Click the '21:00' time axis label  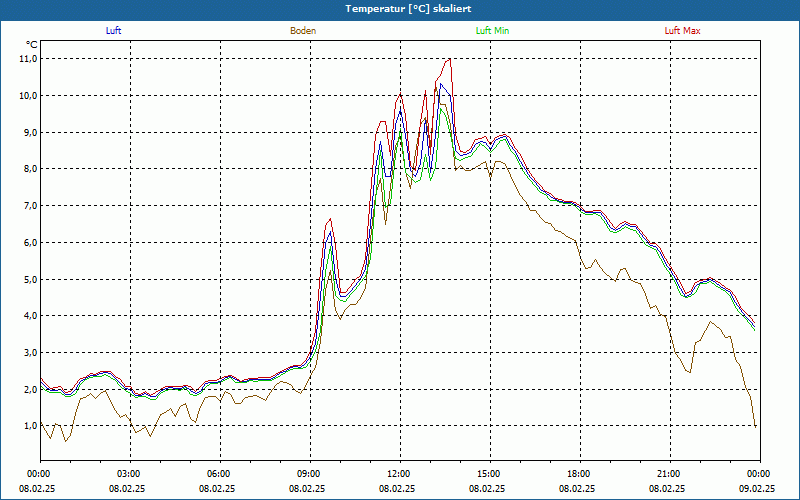coord(670,474)
